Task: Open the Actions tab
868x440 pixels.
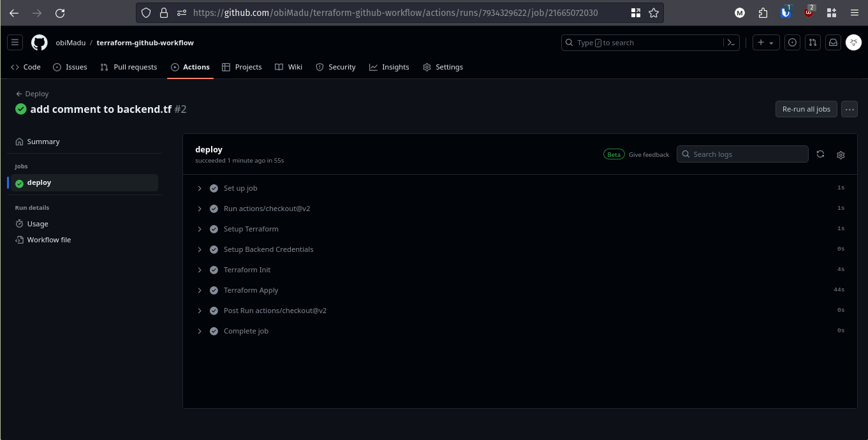Action: tap(190, 67)
